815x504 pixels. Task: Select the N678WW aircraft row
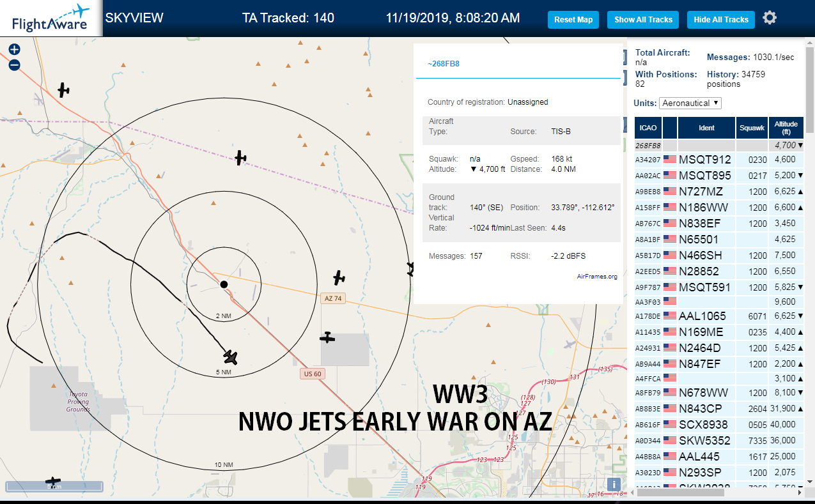tap(719, 392)
